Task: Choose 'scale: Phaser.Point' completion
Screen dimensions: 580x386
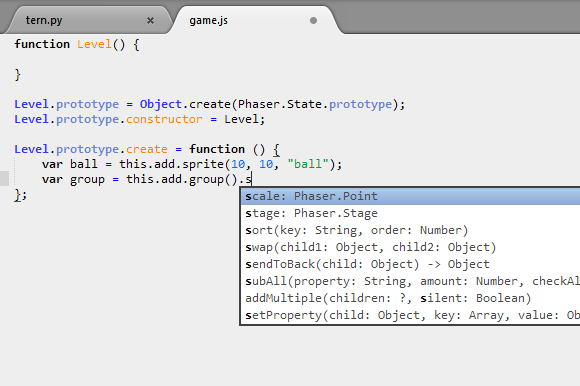Action: coord(411,196)
